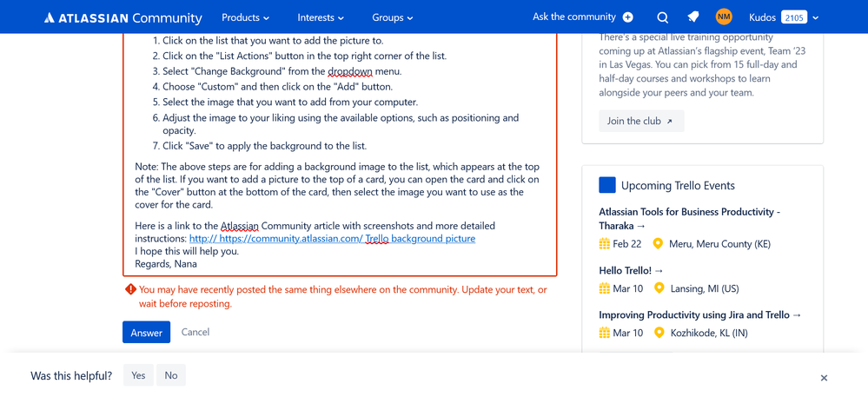This screenshot has height=397, width=868.
Task: Answer No to Was this helpful
Action: tap(171, 375)
